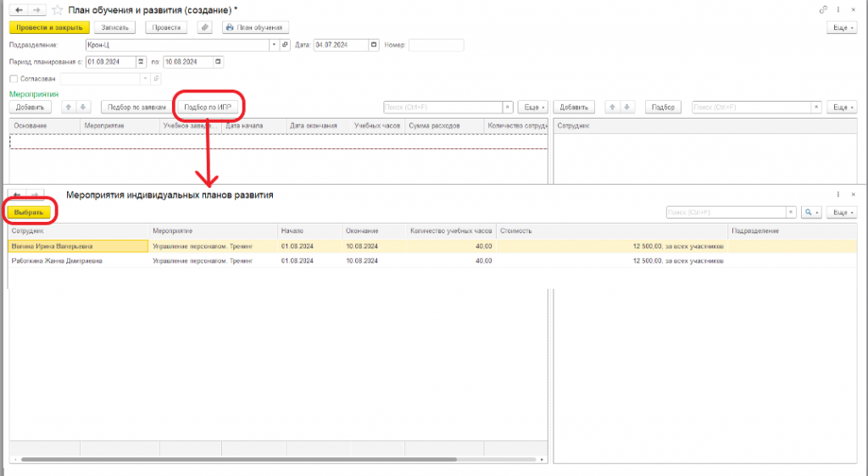Copy link using the chain icon at top right

click(823, 9)
